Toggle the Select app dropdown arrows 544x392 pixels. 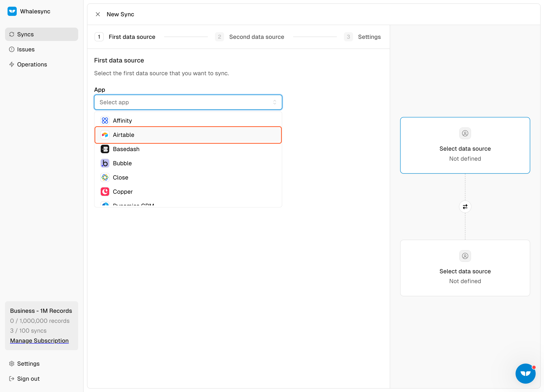pyautogui.click(x=275, y=102)
